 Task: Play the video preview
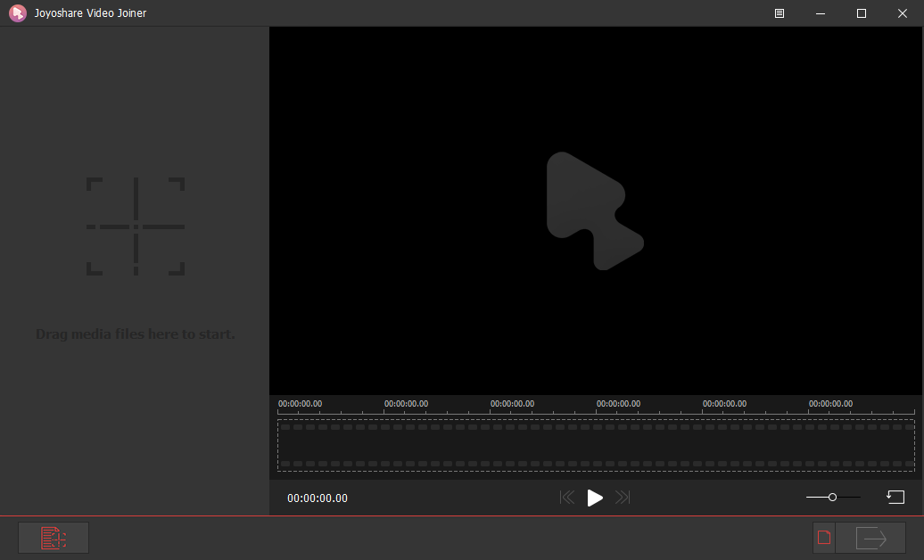tap(595, 498)
